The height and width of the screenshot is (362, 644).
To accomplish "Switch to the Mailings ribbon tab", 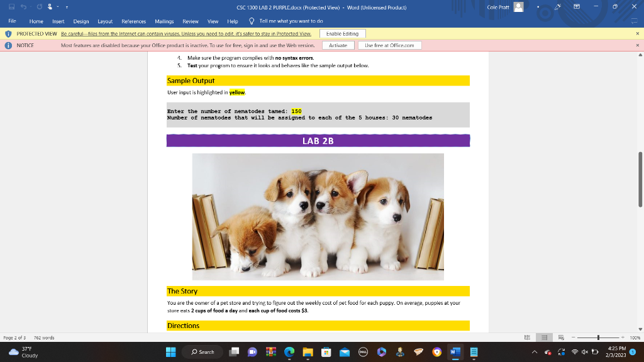I will click(x=164, y=21).
